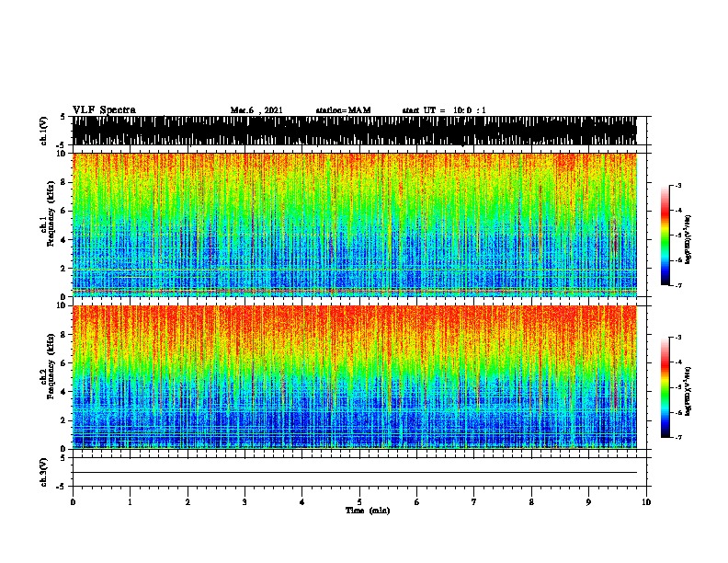
Task: Click the "3" label on the Time axis
Action: [x=245, y=502]
